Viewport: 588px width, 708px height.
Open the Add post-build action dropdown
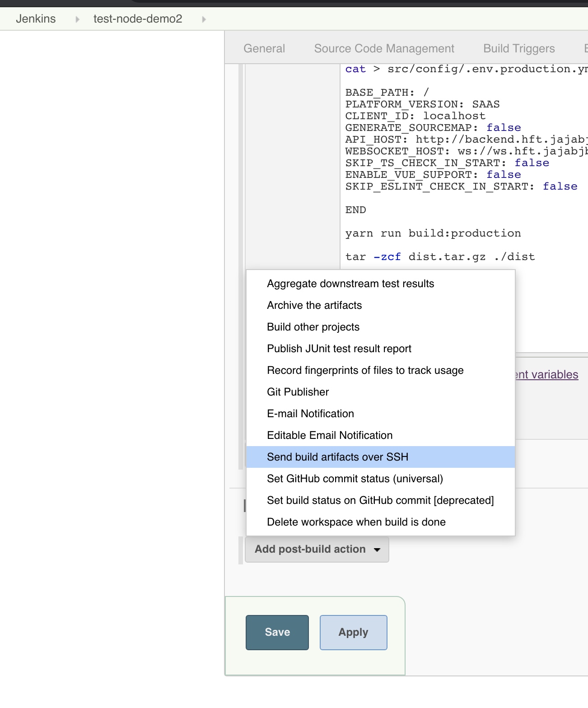click(x=317, y=549)
